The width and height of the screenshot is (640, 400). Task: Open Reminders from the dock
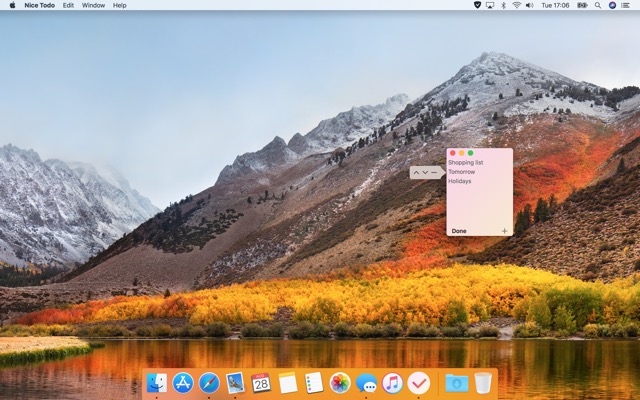pyautogui.click(x=314, y=383)
